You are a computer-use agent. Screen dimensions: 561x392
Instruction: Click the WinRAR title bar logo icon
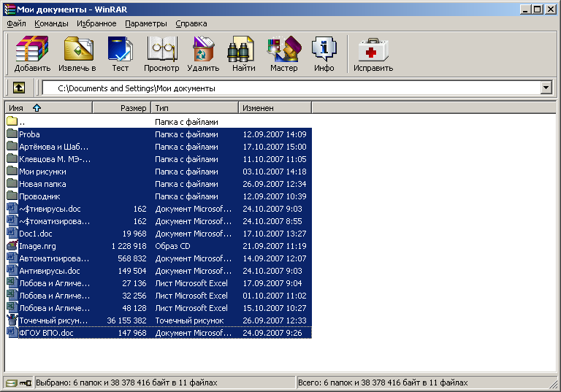(x=9, y=9)
